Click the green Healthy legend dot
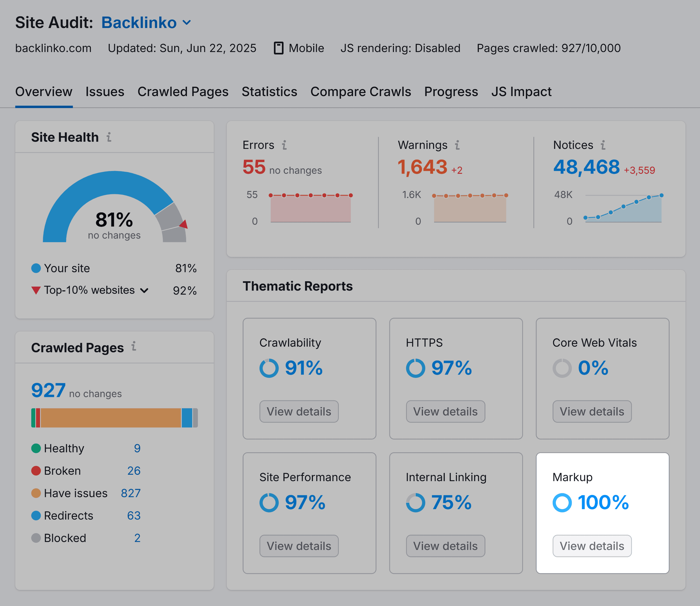This screenshot has height=606, width=700. (x=36, y=448)
